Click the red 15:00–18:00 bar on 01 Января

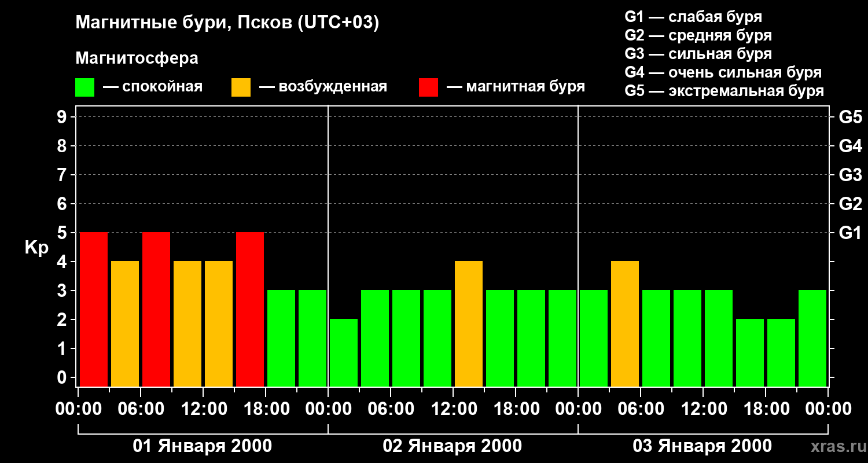click(x=250, y=309)
